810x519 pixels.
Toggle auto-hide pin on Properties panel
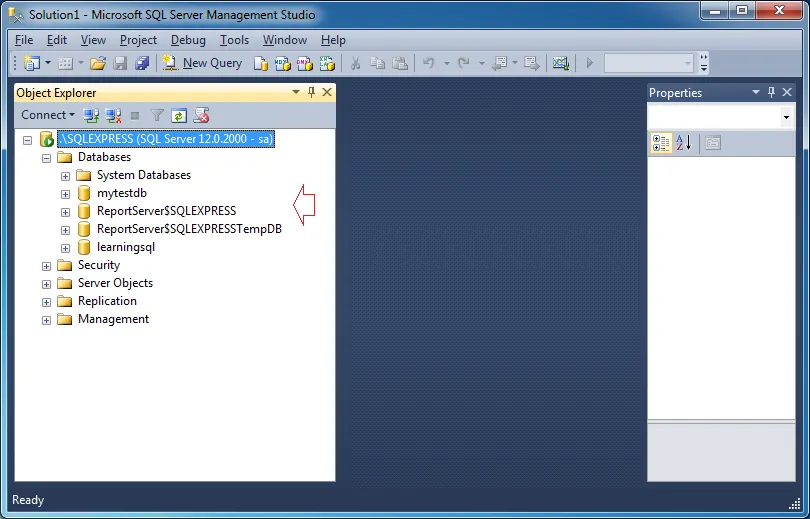(771, 92)
